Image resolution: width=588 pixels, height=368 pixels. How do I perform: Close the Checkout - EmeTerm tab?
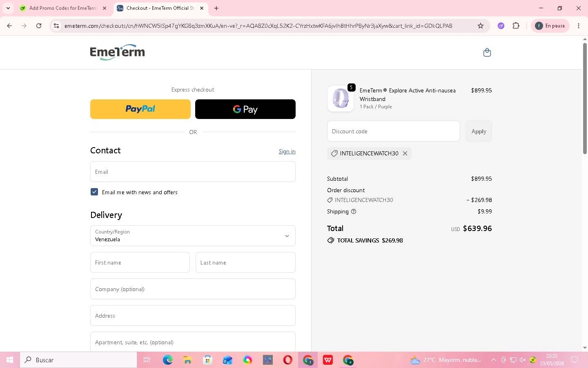click(202, 8)
